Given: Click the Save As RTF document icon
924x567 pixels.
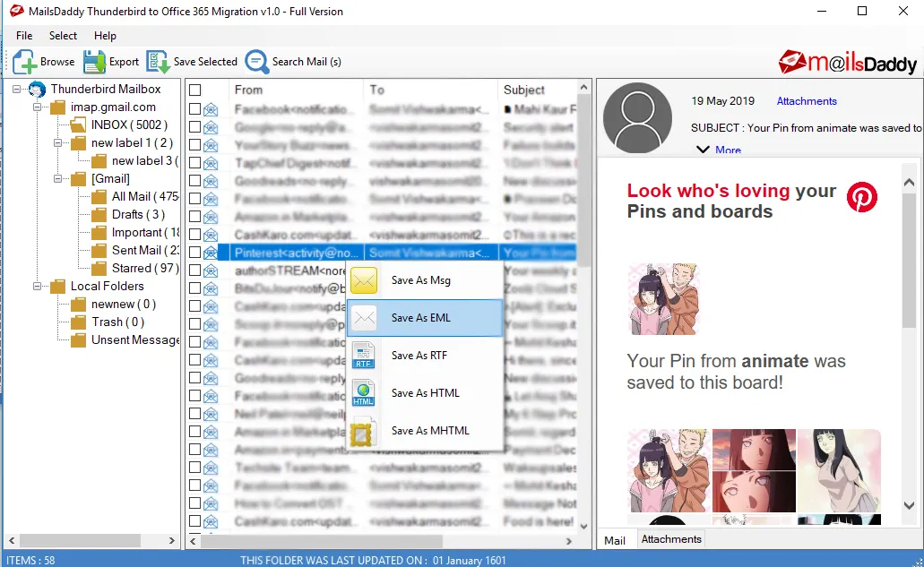Looking at the screenshot, I should click(x=363, y=356).
